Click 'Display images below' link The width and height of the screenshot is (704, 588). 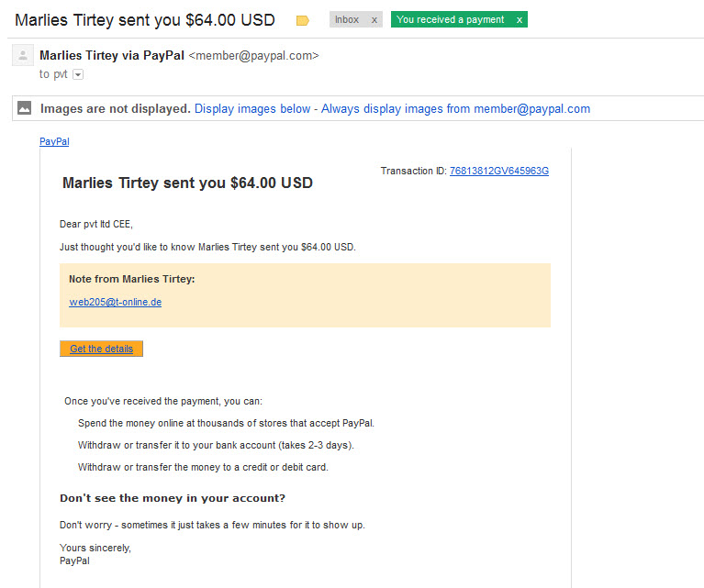coord(252,108)
